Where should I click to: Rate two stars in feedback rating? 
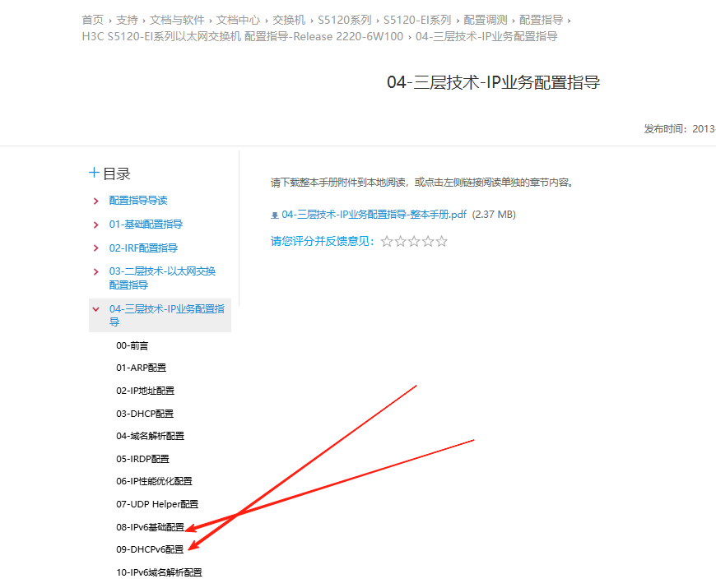[x=401, y=241]
